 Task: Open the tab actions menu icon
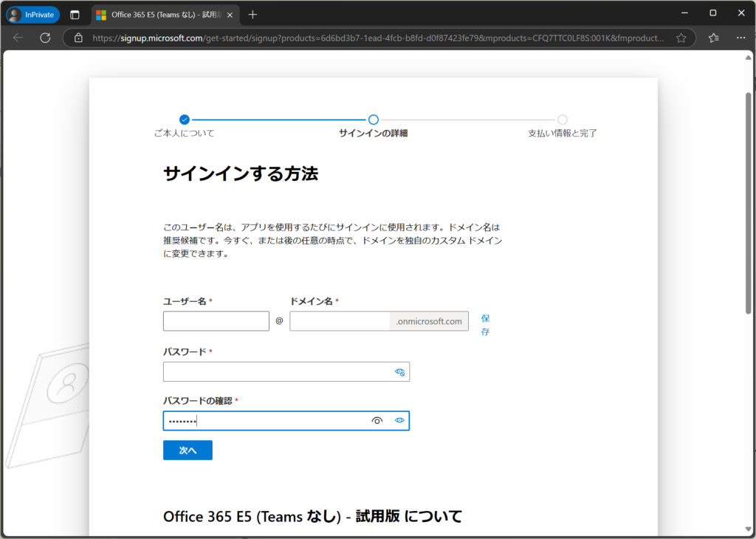coord(75,15)
